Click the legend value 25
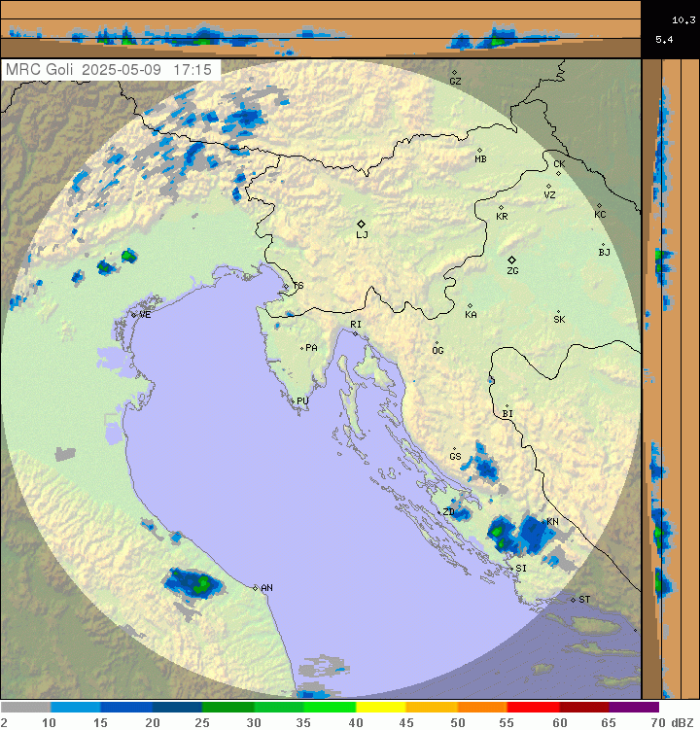 [201, 722]
